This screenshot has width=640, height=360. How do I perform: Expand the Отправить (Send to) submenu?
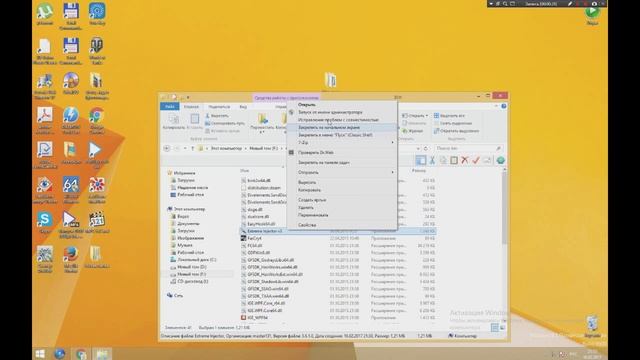pos(342,172)
